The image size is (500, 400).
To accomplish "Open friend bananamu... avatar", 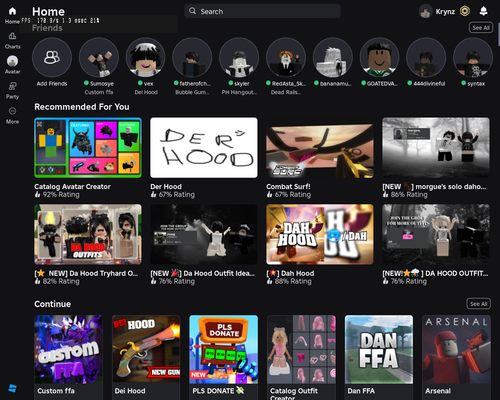I will [x=333, y=57].
